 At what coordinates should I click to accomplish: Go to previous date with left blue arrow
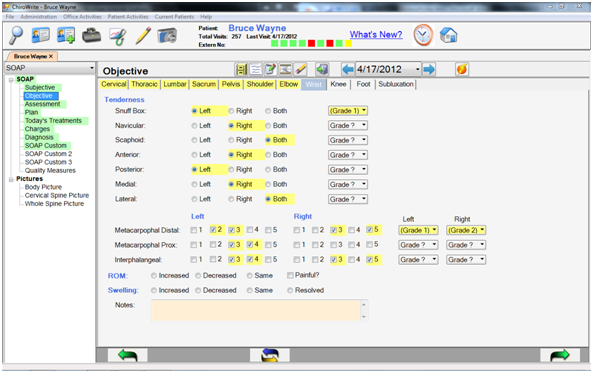click(348, 69)
